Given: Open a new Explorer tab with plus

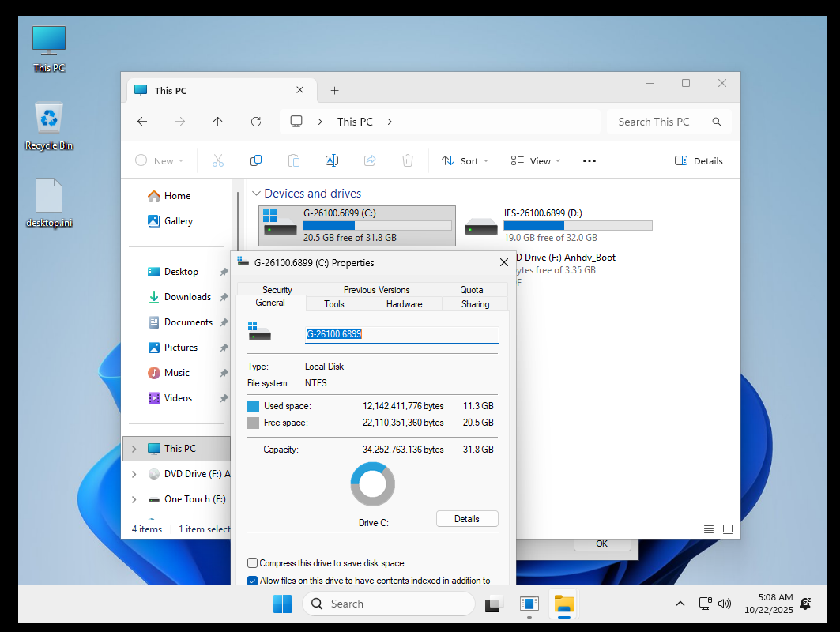Looking at the screenshot, I should (334, 91).
